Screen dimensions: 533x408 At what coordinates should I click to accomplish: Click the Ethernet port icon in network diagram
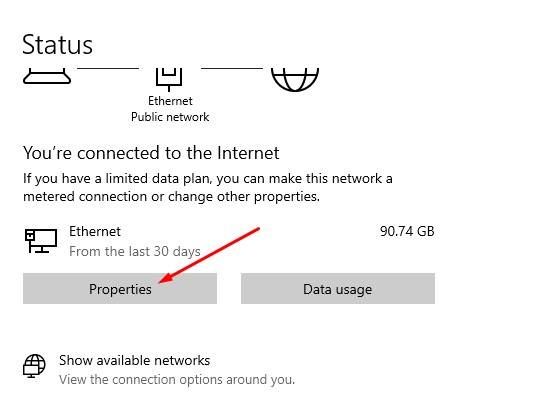169,79
